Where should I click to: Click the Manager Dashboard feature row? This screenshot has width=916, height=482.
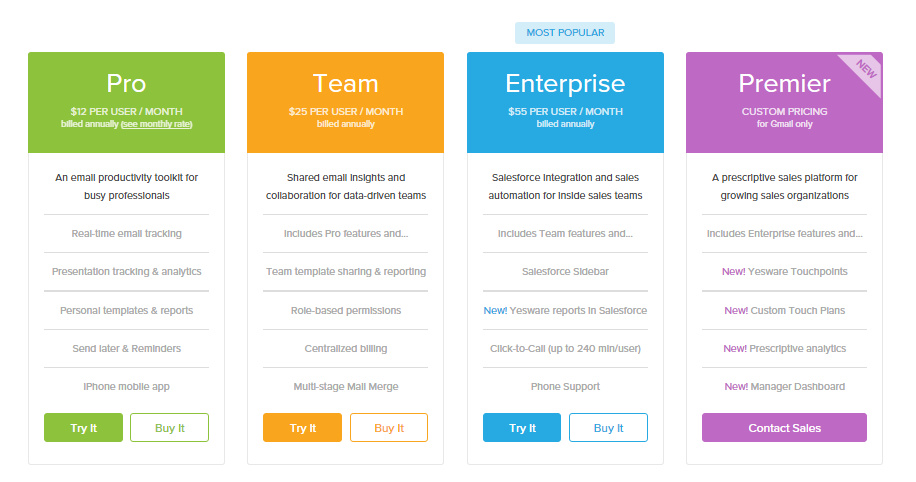[785, 386]
